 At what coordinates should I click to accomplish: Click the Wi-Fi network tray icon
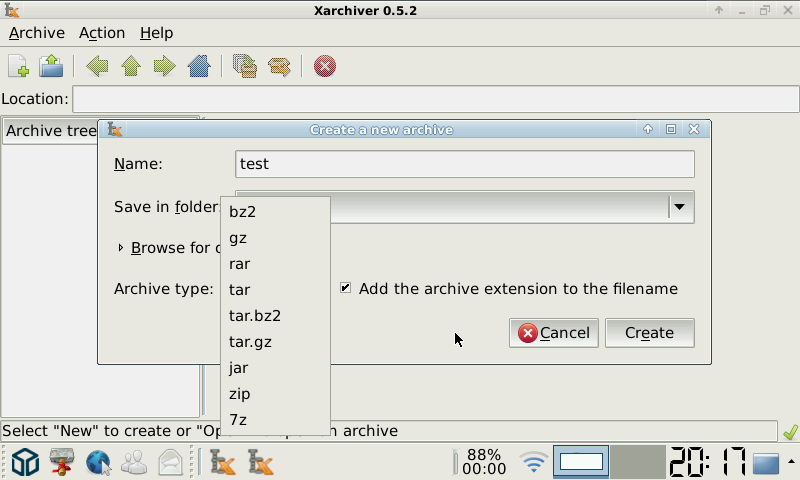[x=533, y=463]
